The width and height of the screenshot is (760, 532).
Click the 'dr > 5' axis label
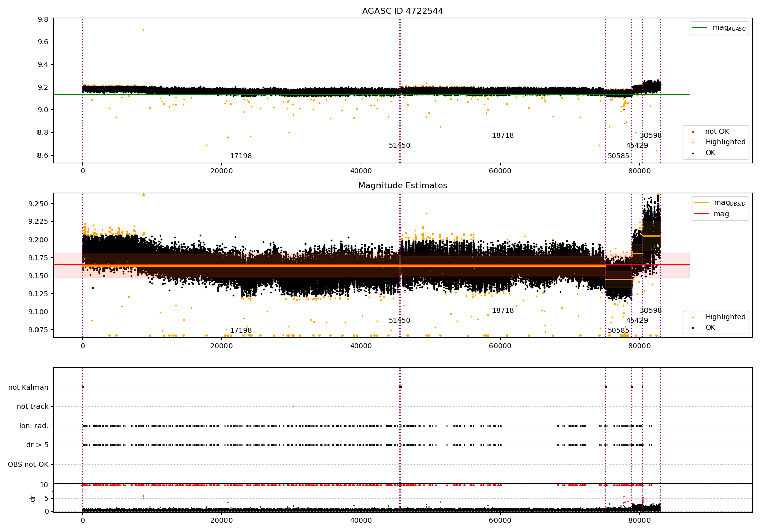click(37, 445)
